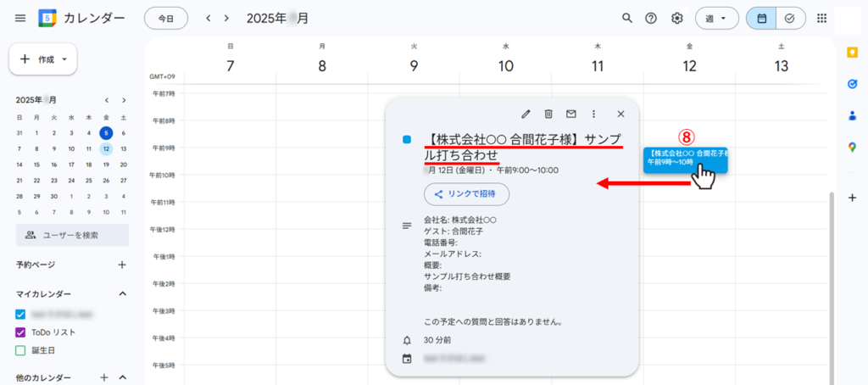Screen dimensions: 868x385
Task: Open the search magnifier icon
Action: tap(627, 18)
